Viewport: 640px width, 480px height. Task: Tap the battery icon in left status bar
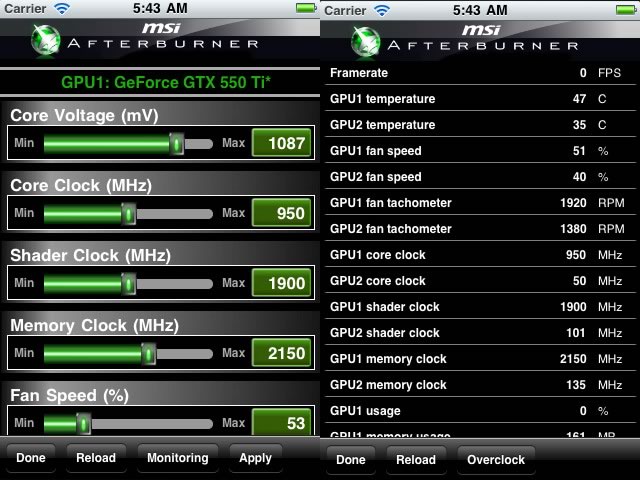pos(306,8)
